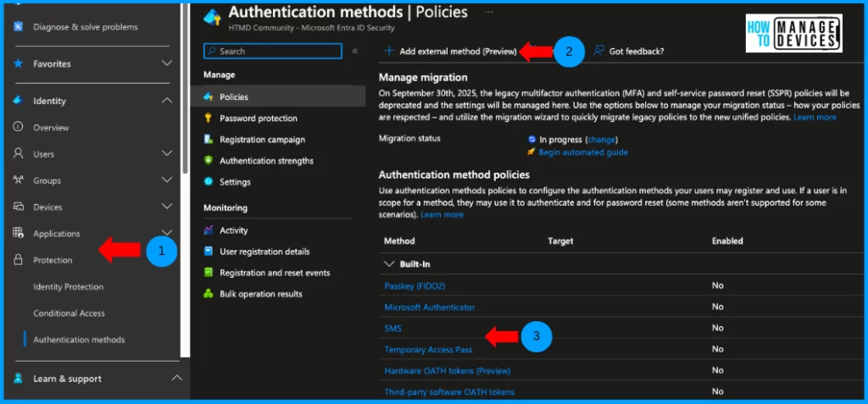
Task: Collapse the Identity section chevron
Action: coord(167,100)
